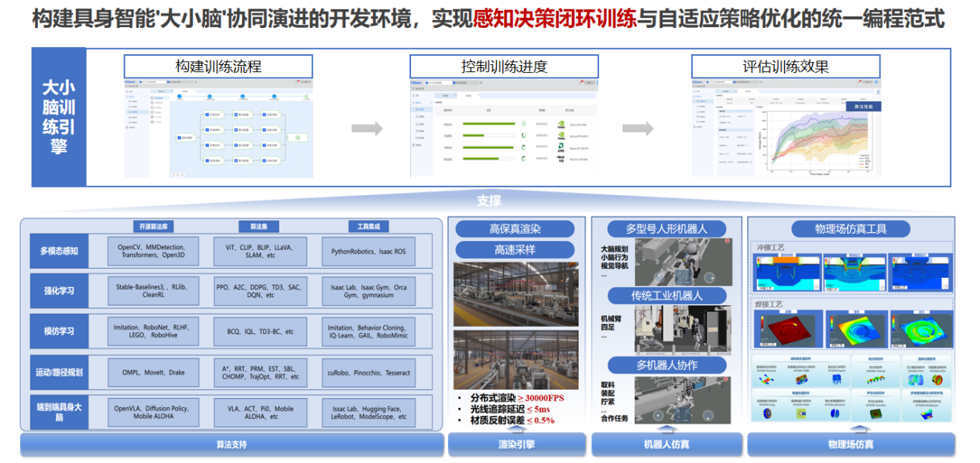This screenshot has height=463, width=980.
Task: Select the 开源算法库 column header
Action: [156, 227]
